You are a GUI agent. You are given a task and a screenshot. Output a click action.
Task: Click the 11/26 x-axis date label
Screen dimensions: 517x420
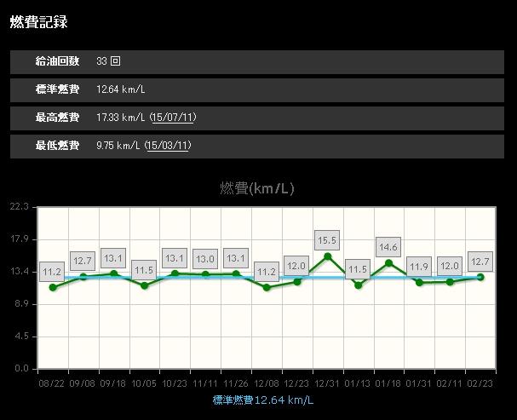click(236, 383)
